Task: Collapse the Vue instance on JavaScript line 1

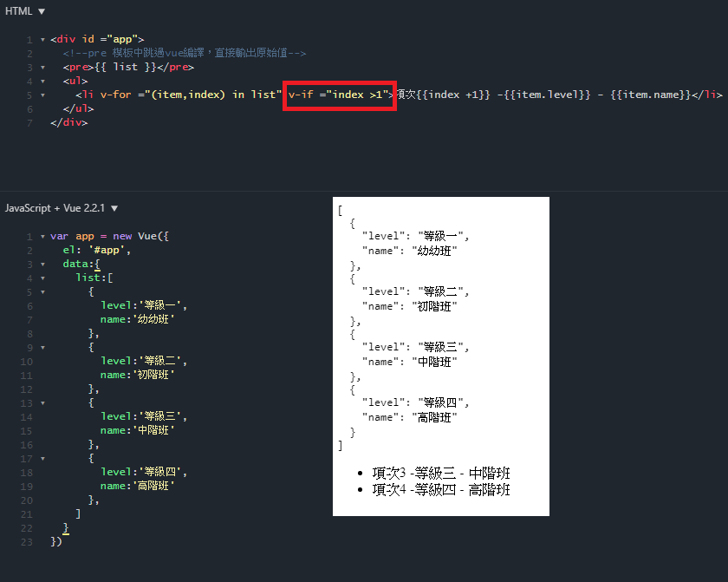Action: coord(42,235)
